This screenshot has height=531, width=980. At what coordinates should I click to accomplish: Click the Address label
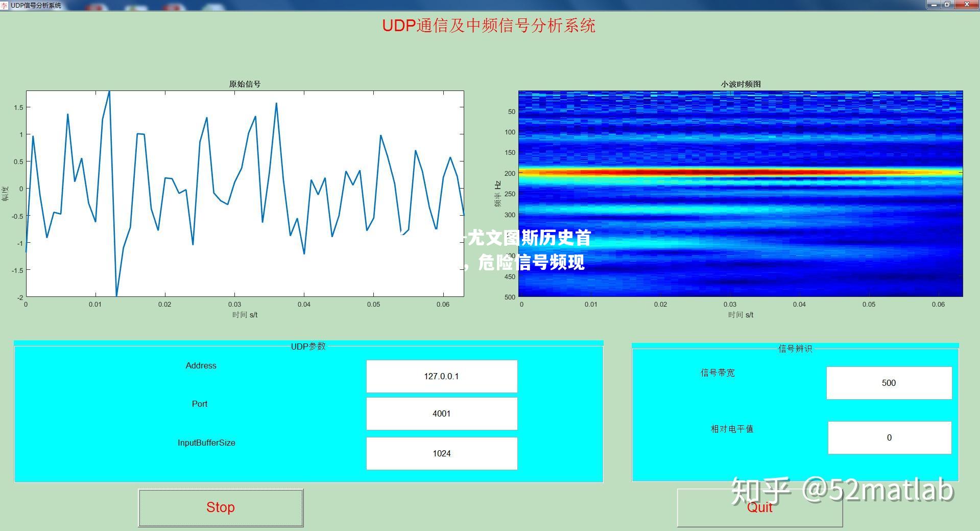(201, 365)
